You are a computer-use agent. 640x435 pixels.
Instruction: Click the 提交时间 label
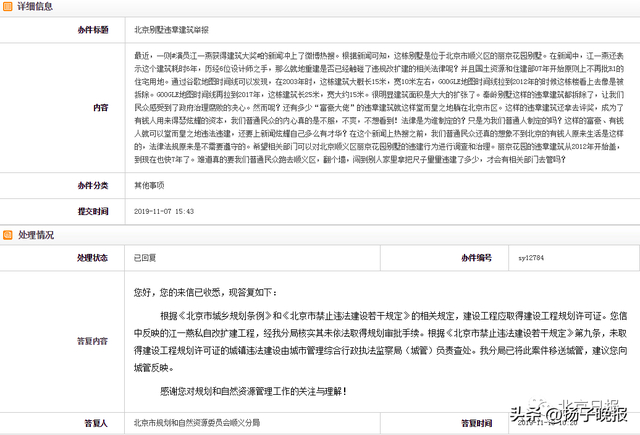[93, 211]
